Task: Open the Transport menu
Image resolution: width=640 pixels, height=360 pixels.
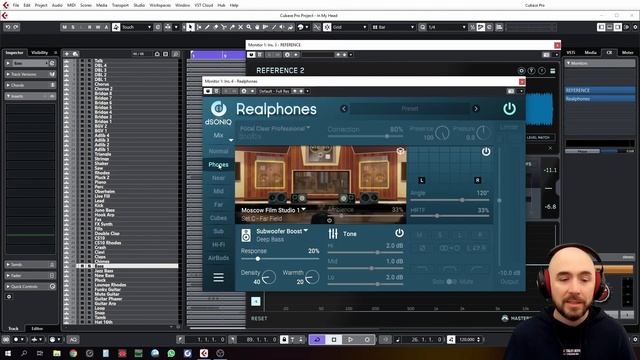Action: pyautogui.click(x=120, y=5)
